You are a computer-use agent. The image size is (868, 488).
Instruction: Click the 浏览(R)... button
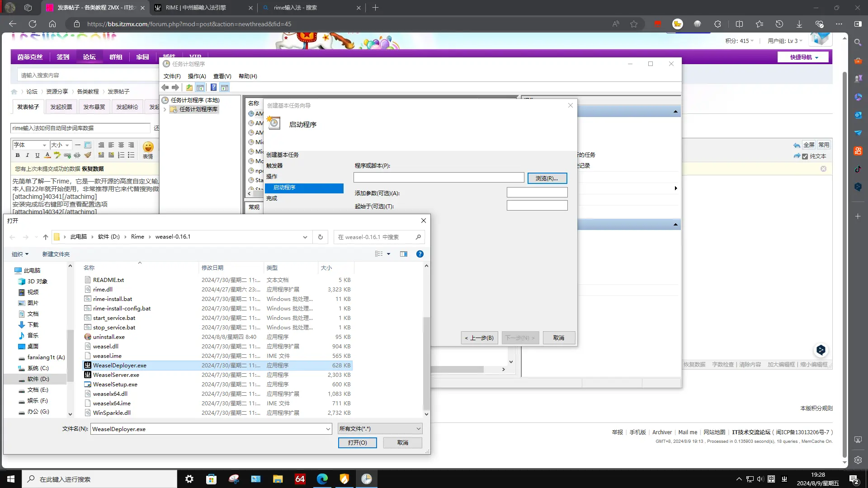(x=547, y=178)
